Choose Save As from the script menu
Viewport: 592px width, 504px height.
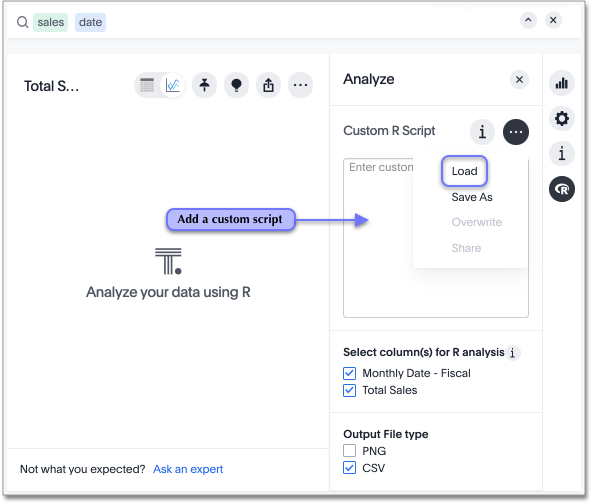[x=472, y=197]
